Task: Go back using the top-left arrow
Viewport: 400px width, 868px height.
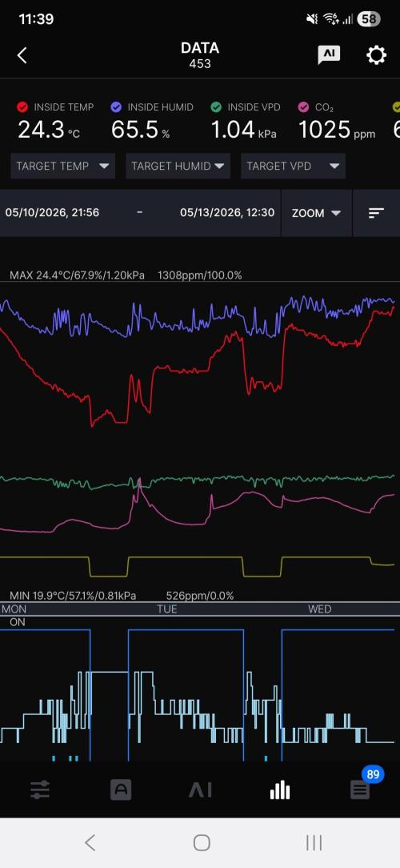Action: (22, 55)
